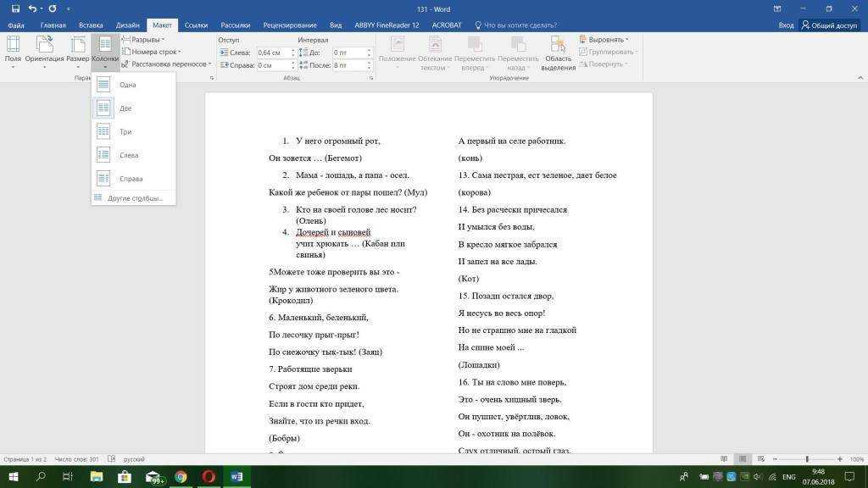Click the Opera icon in the taskbar
Viewport: 868px width, 488px height.
click(x=209, y=477)
